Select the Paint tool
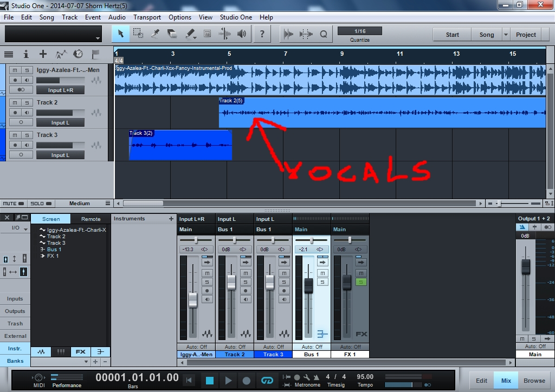555x392 pixels. (x=190, y=34)
